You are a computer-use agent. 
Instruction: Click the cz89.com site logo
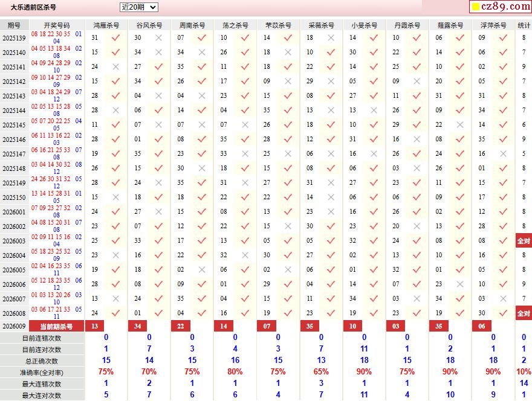pos(501,7)
